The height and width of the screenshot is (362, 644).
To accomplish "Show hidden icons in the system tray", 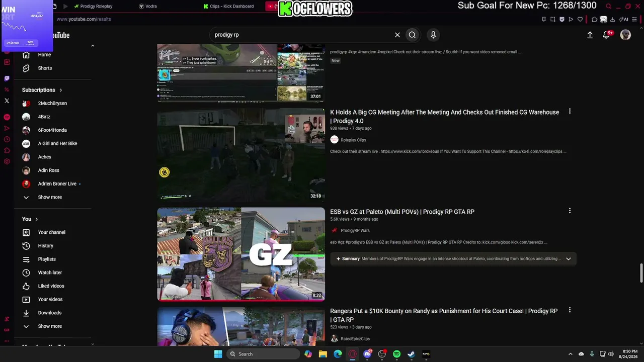I will (570, 354).
